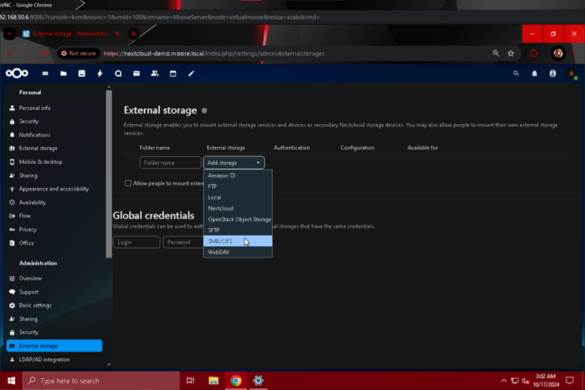Screen dimensions: 585x390
Task: Open the Activity lightning bolt icon
Action: 100,74
